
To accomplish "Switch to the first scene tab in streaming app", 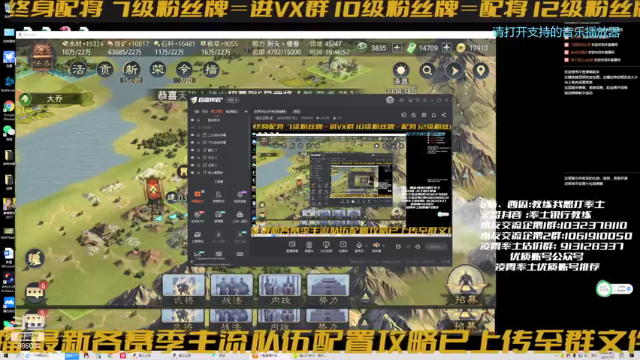I will coord(196,111).
